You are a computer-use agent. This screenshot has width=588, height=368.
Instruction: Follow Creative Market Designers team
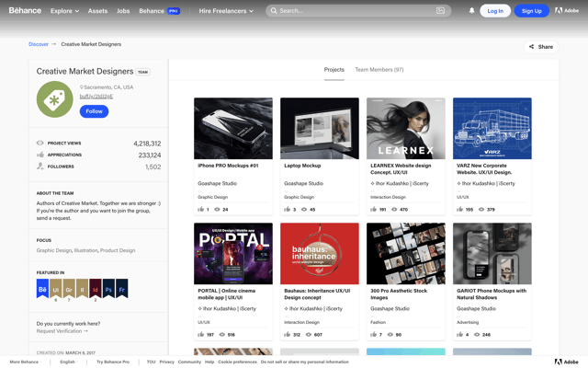pyautogui.click(x=94, y=111)
